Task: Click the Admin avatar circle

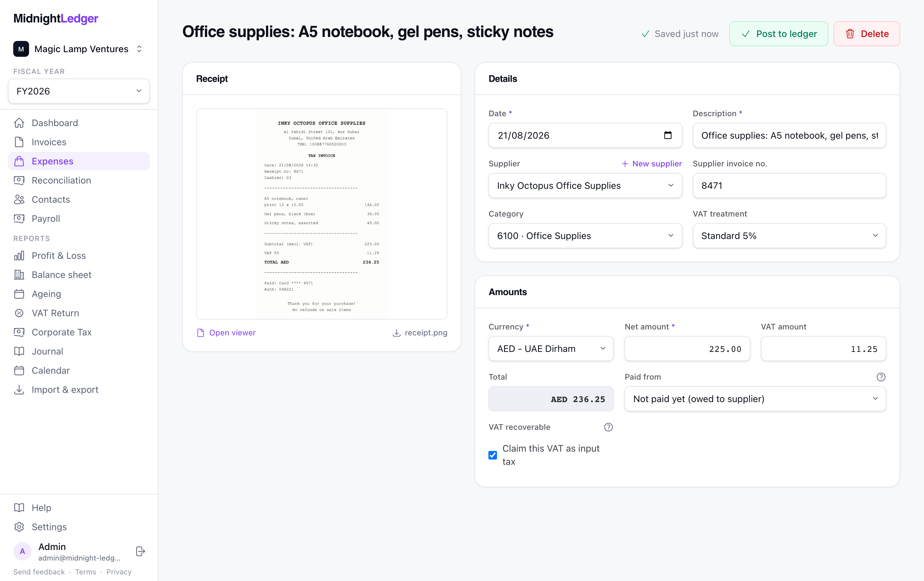Action: tap(22, 551)
